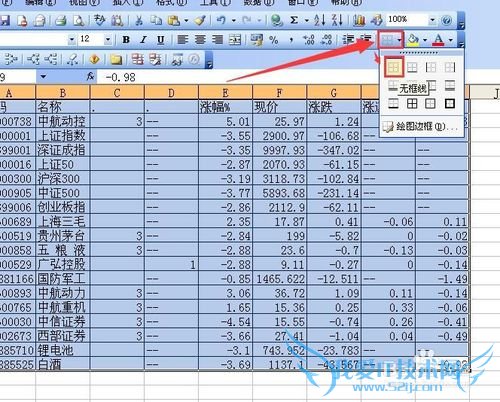Open the font color dropdown arrow
Viewport: 500px width, 402px height.
[x=451, y=40]
